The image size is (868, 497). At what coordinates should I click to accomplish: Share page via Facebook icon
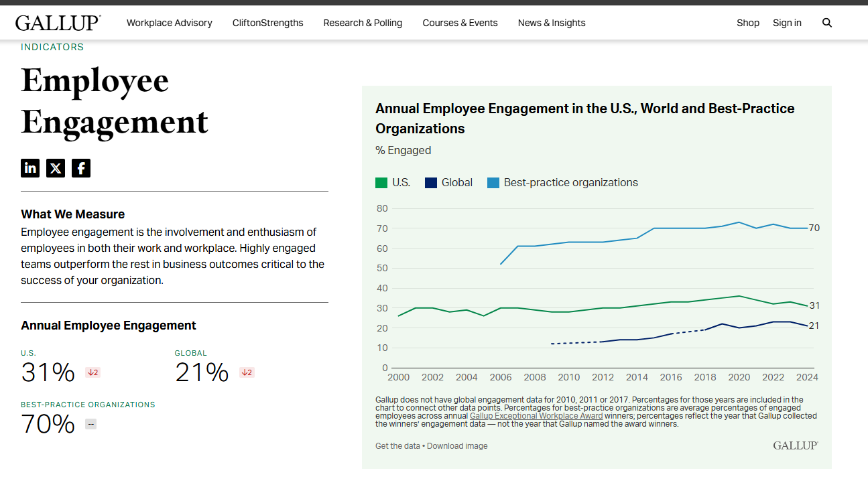(x=81, y=168)
